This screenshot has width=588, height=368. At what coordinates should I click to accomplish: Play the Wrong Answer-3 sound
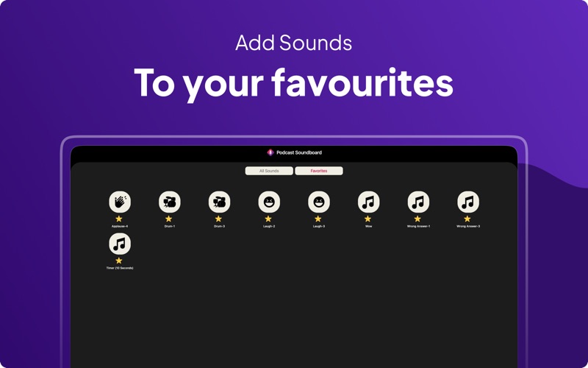point(468,202)
